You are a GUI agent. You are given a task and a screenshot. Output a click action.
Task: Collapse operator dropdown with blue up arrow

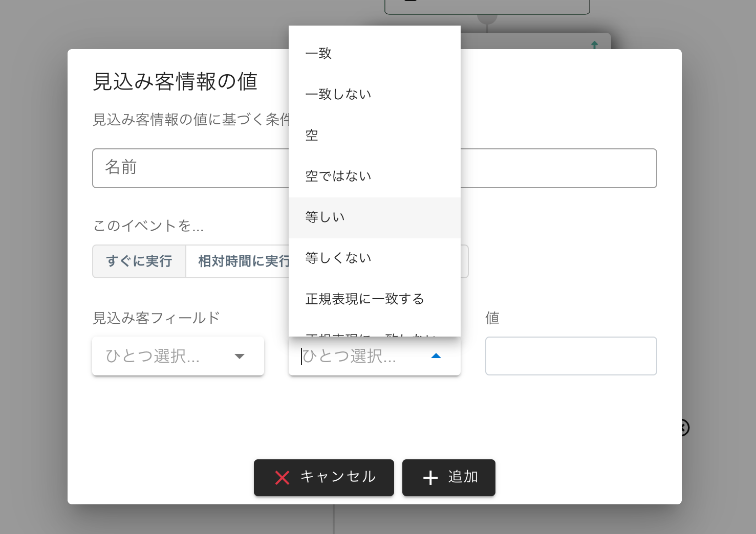[436, 357]
